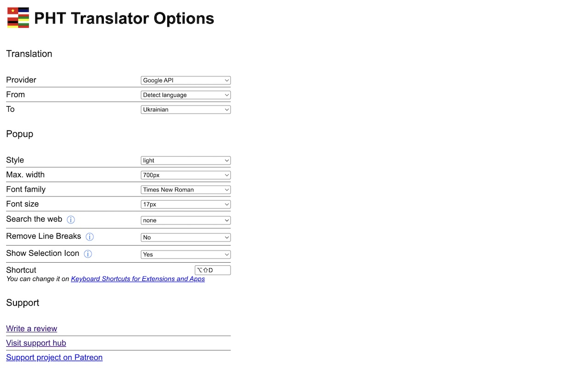
Task: Open the From language dropdown
Action: (186, 95)
